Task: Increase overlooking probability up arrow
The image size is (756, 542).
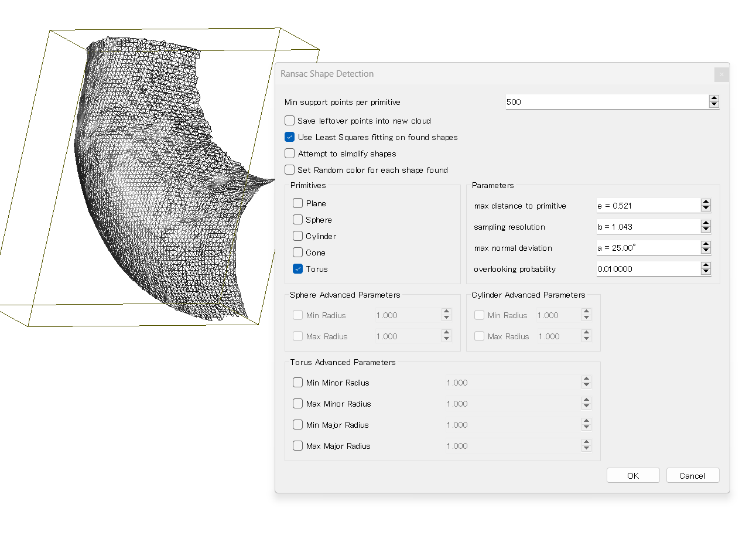Action: (x=706, y=265)
